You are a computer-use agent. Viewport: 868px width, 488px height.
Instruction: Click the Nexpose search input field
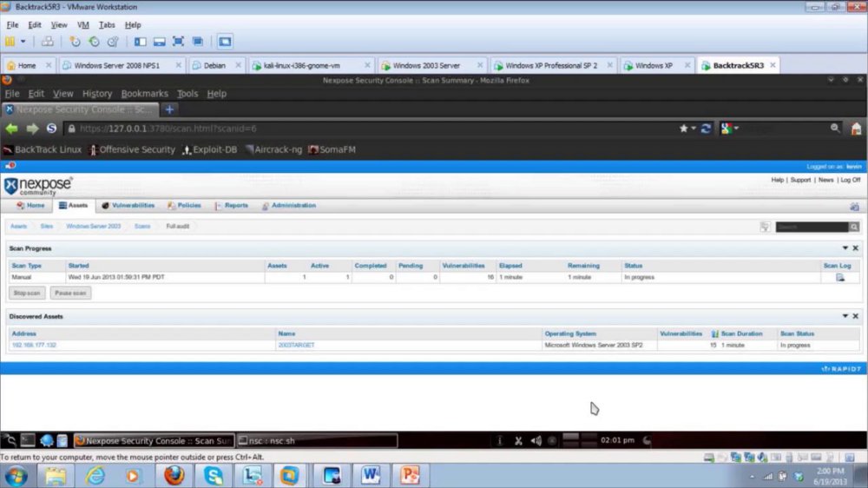[812, 228]
